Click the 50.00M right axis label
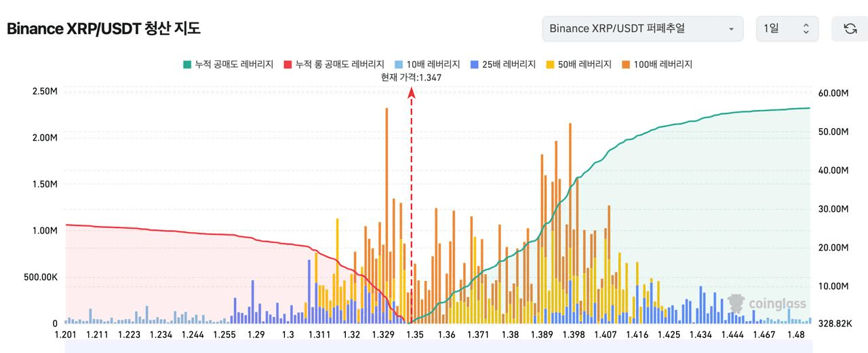868x353 pixels. point(833,131)
